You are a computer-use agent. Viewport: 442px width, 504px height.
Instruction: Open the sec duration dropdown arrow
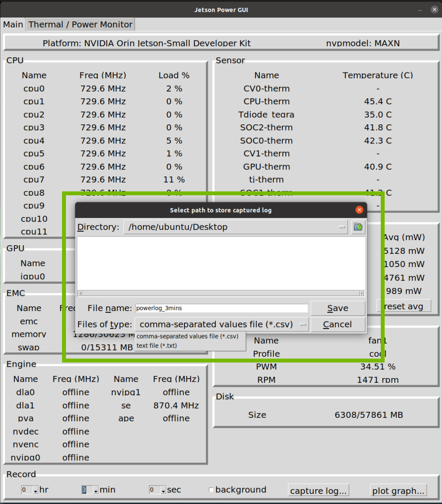[x=163, y=490]
